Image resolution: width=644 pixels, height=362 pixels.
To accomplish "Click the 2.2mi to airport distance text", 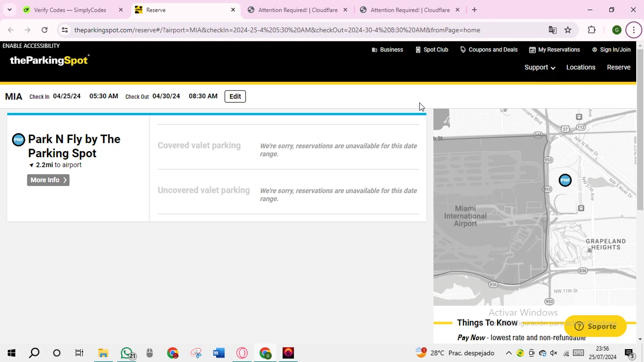I will [x=55, y=165].
